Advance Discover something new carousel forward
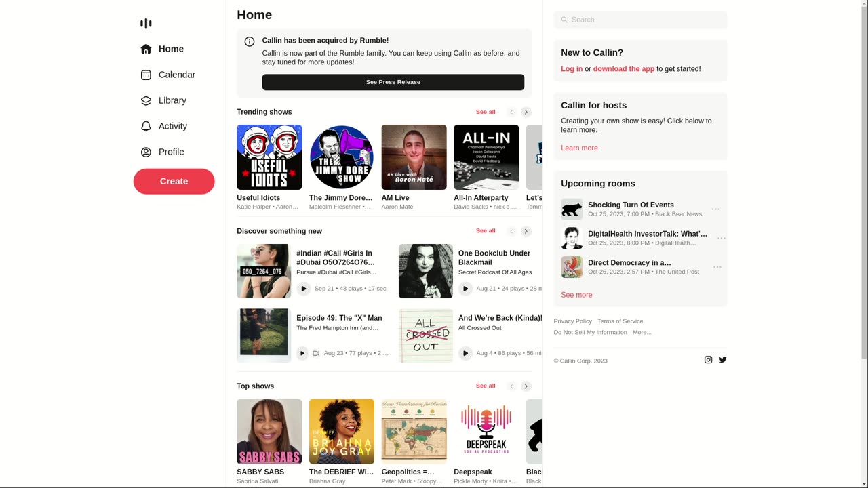The width and height of the screenshot is (868, 488). click(526, 231)
